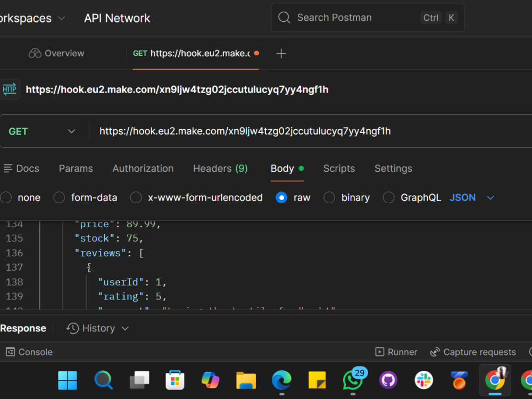Switch to the Overview tab
532x399 pixels.
coord(56,53)
